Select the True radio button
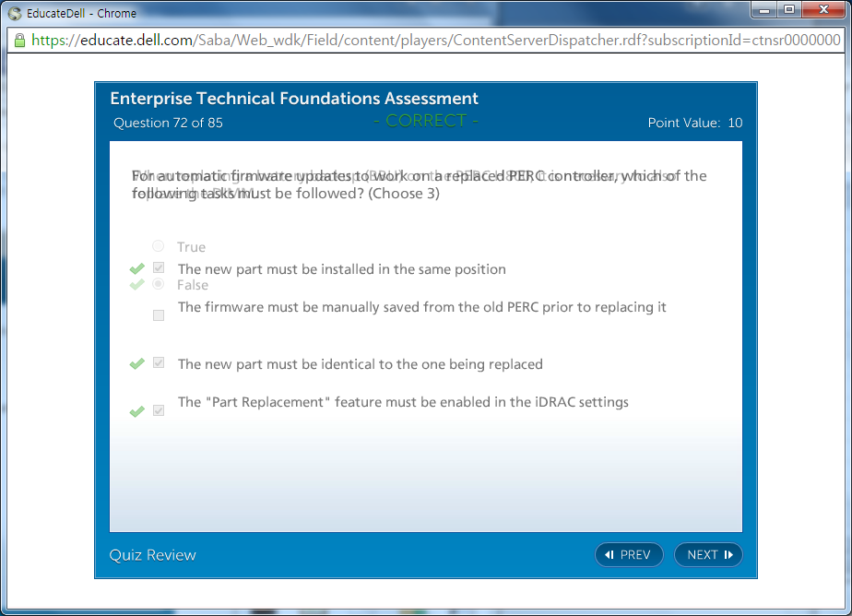852x616 pixels. (x=159, y=246)
